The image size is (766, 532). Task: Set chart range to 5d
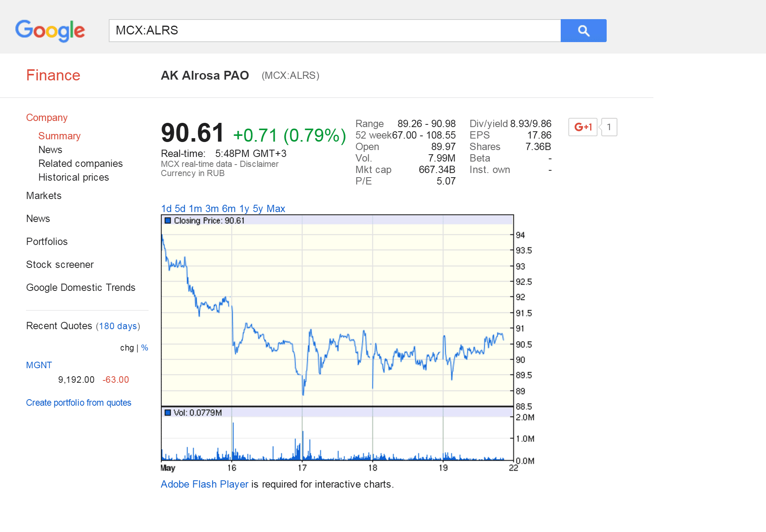click(x=180, y=209)
